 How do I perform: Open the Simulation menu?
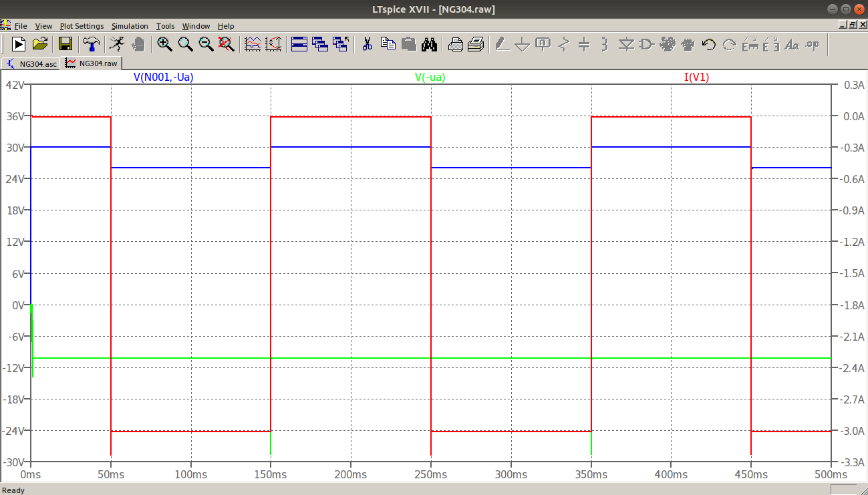tap(130, 26)
